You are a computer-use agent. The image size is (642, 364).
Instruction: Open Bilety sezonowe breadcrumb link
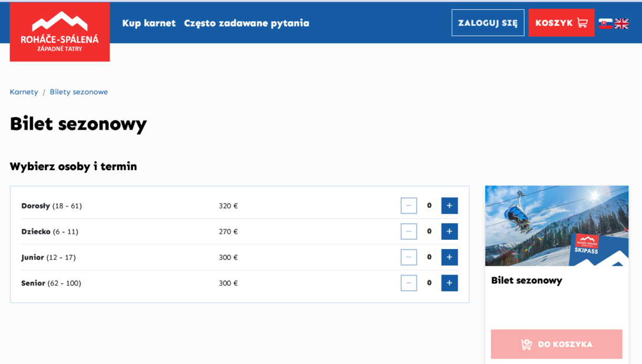click(79, 92)
